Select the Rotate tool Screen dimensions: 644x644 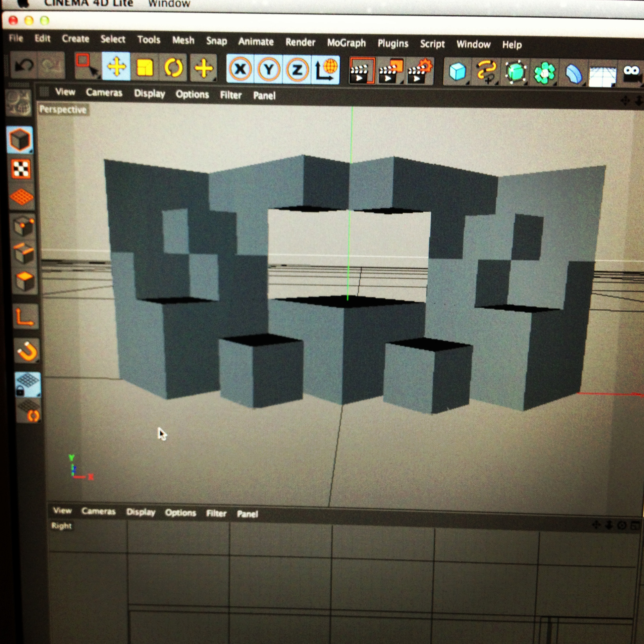[x=173, y=68]
